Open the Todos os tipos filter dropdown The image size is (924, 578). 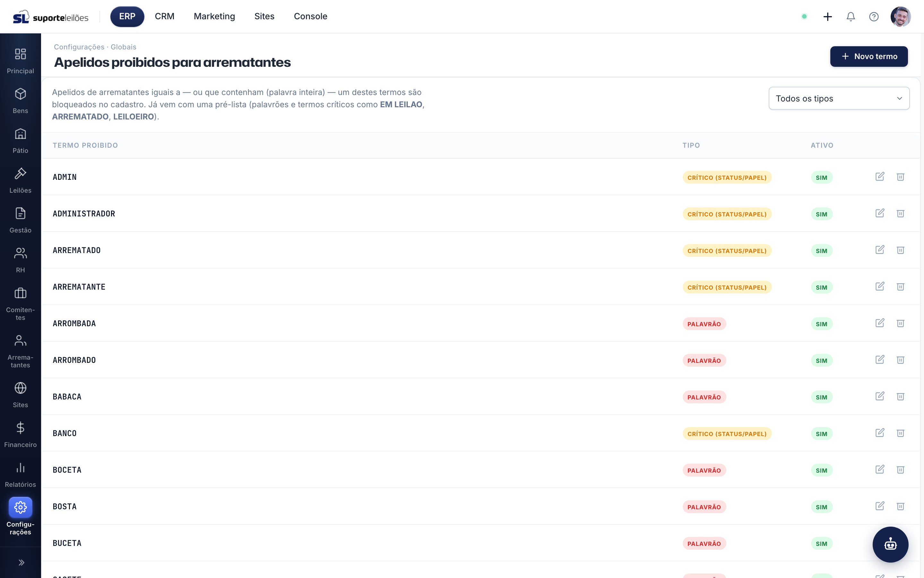click(839, 98)
